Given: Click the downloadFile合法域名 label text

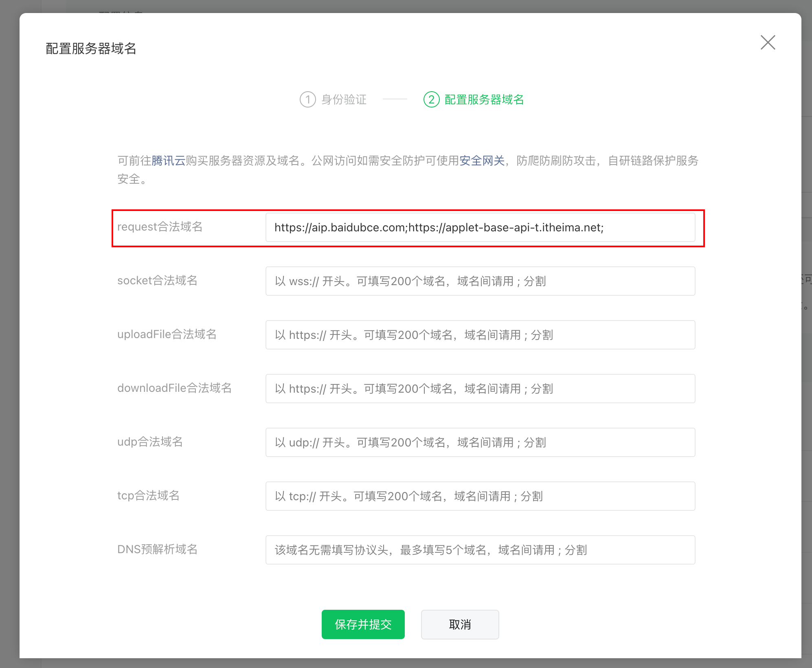Looking at the screenshot, I should pyautogui.click(x=174, y=388).
